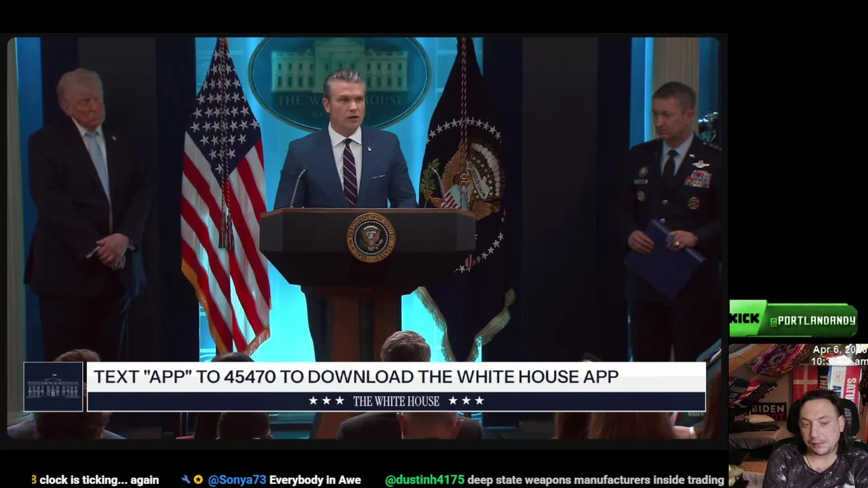Open the streamer webcam feed
This screenshot has width=868, height=488.
coord(798,415)
